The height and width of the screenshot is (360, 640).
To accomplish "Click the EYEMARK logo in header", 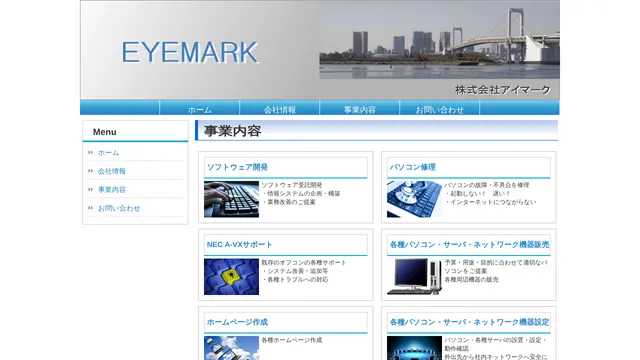I will pyautogui.click(x=190, y=52).
